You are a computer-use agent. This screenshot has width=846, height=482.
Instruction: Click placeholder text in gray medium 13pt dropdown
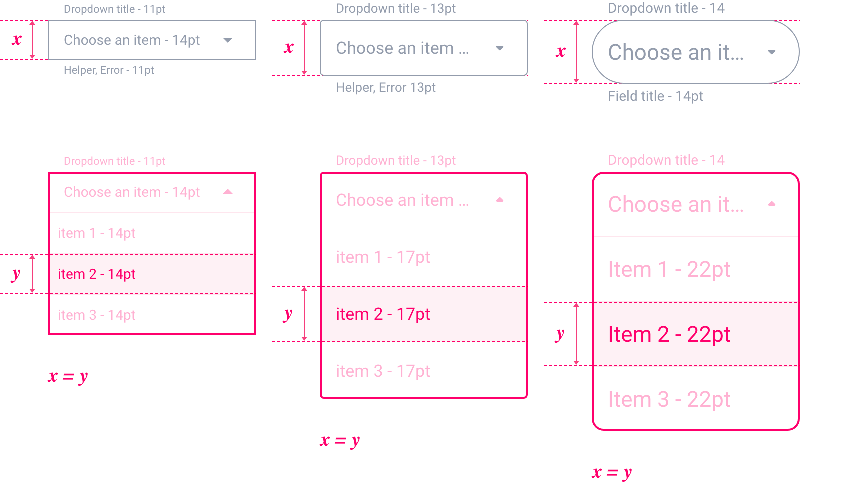[x=402, y=48]
